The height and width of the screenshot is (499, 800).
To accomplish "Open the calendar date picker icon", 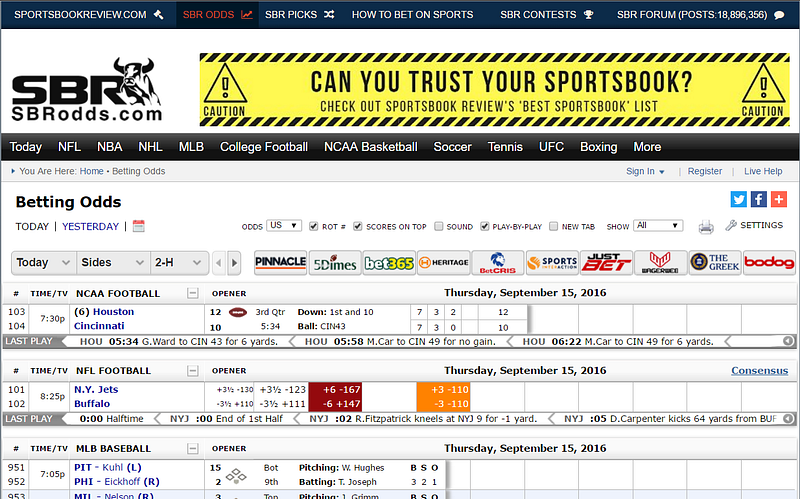I will pos(139,226).
